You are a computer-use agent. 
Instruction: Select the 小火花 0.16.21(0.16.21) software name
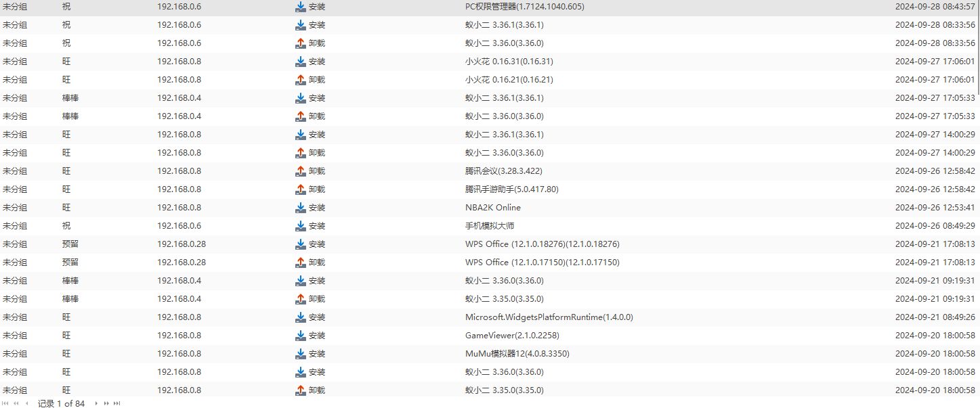[509, 80]
